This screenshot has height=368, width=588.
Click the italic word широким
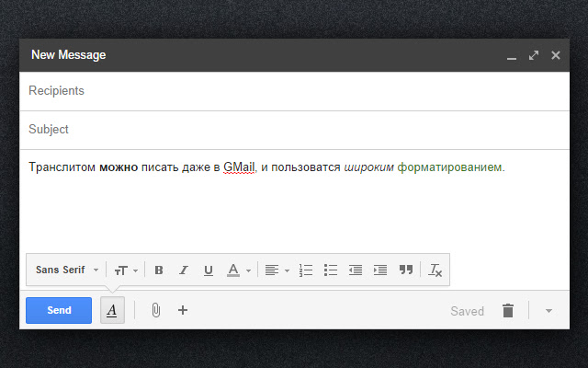tap(369, 167)
